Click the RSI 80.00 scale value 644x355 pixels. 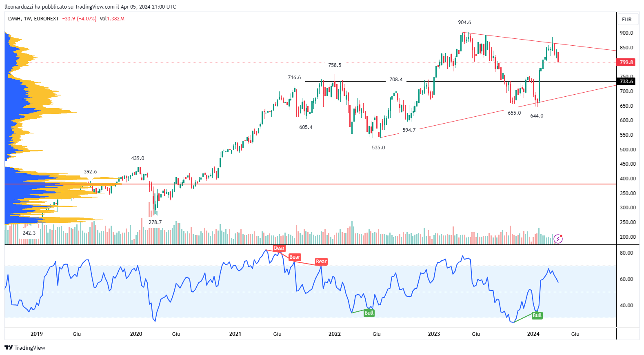[x=626, y=253]
